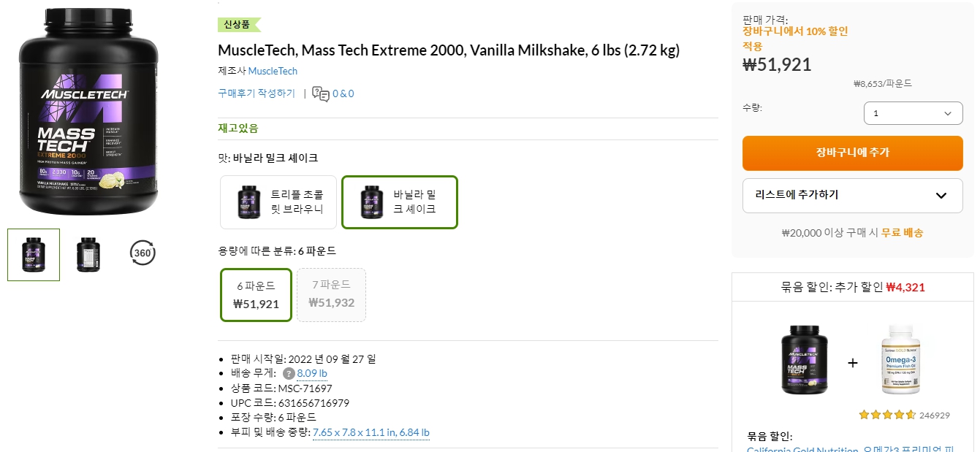Click the 7.65 x 7.8 x 11.1 in dimensions link
This screenshot has width=980, height=452.
point(370,432)
